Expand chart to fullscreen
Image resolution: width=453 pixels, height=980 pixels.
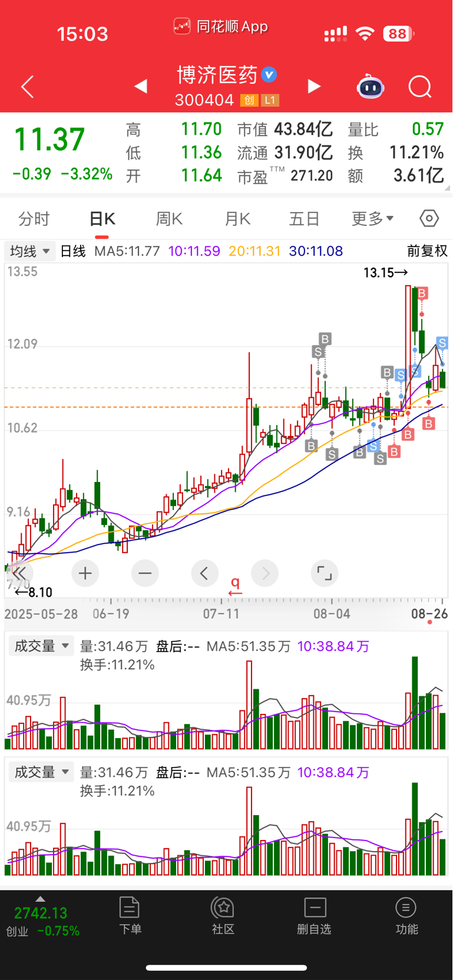tap(325, 573)
